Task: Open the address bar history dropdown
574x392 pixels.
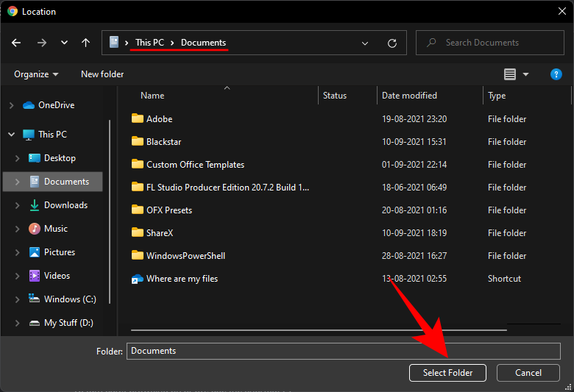Action: (365, 43)
